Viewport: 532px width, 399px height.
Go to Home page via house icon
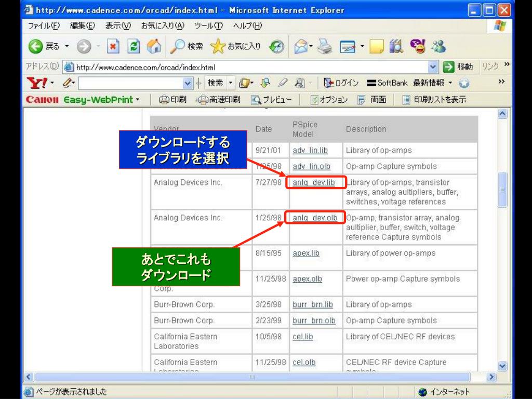154,46
